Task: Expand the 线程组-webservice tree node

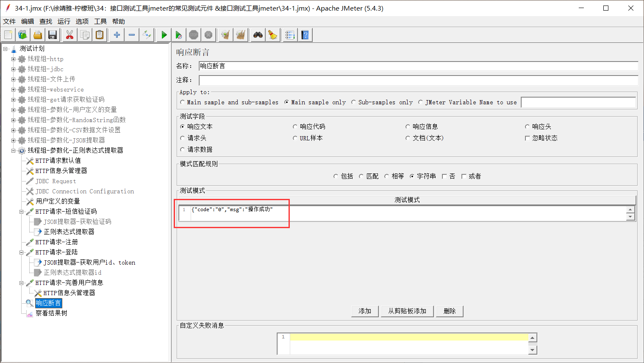Action: pyautogui.click(x=13, y=89)
